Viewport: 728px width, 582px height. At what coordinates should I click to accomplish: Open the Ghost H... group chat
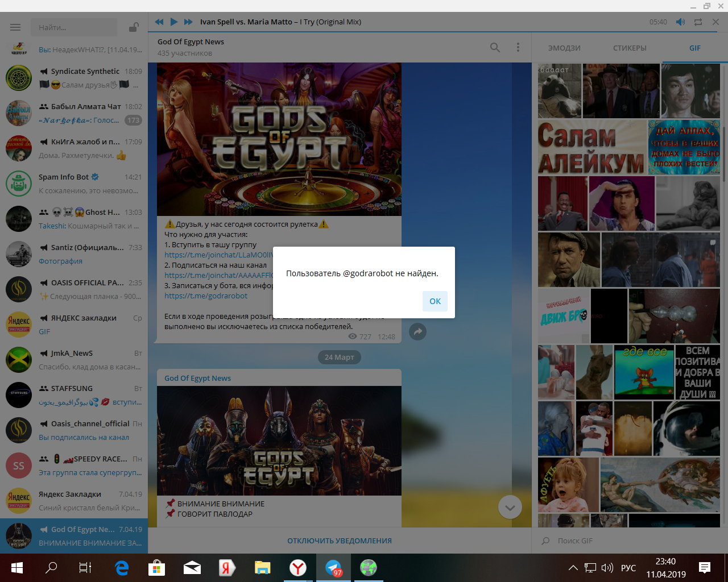coord(74,219)
